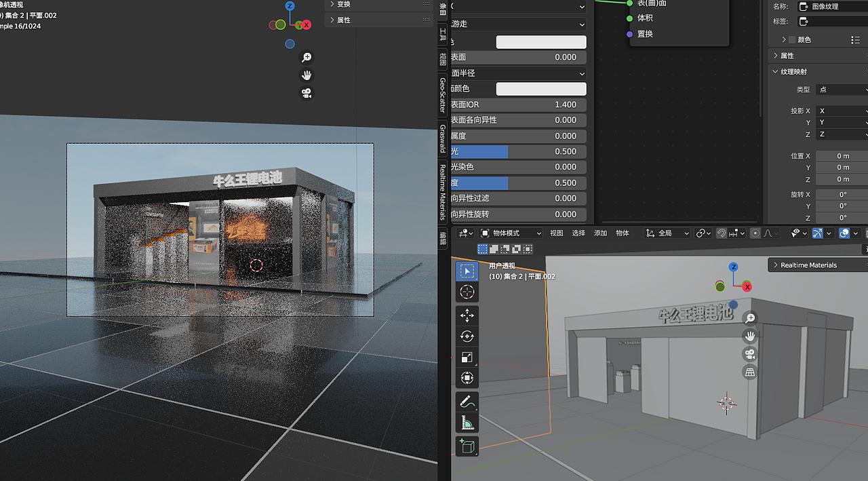The height and width of the screenshot is (481, 868).
Task: Toggle viewport gizmos display
Action: click(817, 233)
